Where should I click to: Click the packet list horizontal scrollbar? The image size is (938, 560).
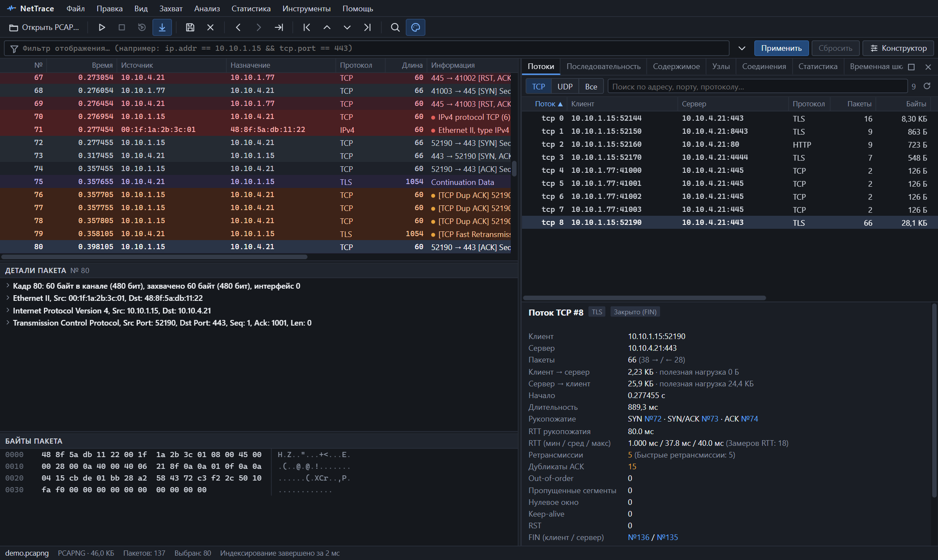point(155,257)
